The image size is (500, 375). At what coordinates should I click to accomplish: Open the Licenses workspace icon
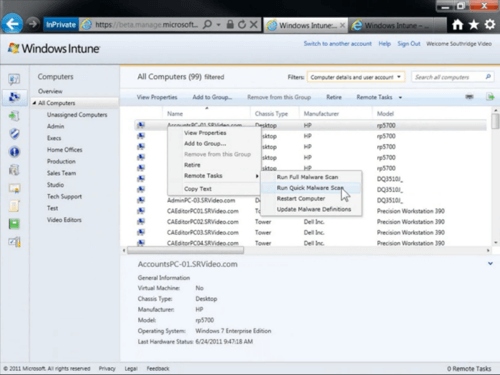pos(14,188)
